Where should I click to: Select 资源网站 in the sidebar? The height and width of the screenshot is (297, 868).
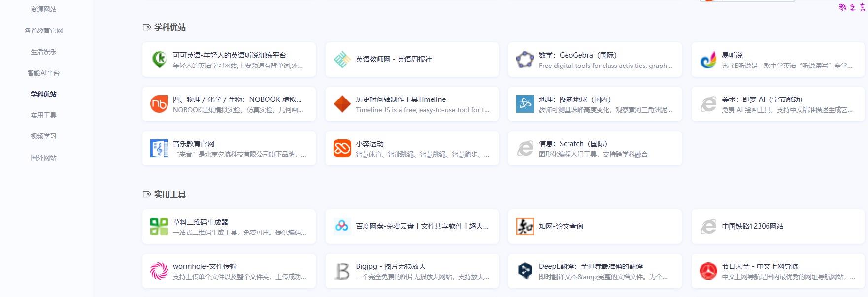[43, 9]
